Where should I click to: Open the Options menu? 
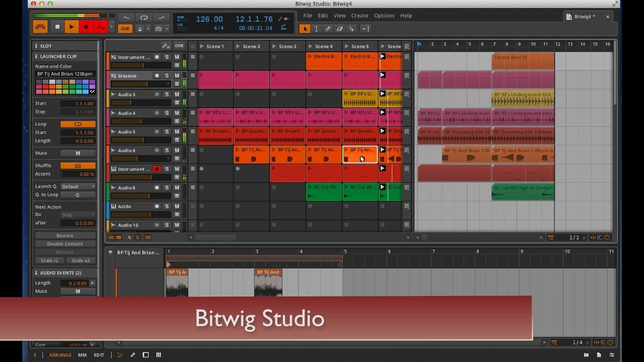pyautogui.click(x=384, y=16)
